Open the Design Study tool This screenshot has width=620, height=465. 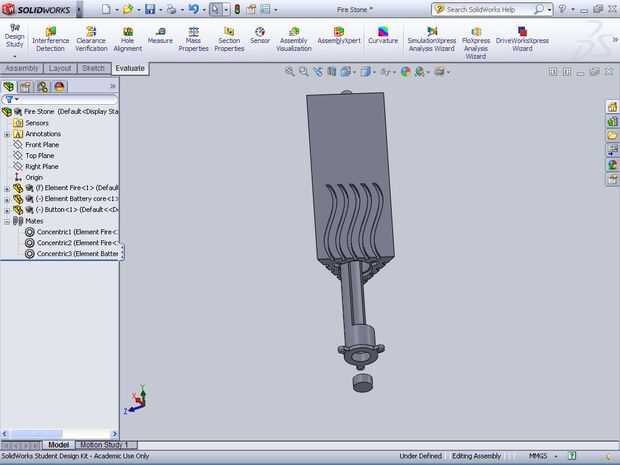pyautogui.click(x=15, y=36)
